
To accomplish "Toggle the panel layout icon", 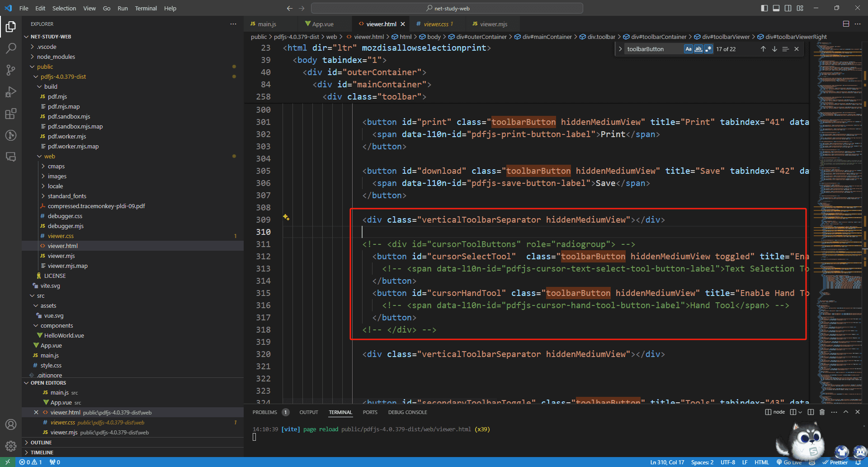I will (x=776, y=8).
